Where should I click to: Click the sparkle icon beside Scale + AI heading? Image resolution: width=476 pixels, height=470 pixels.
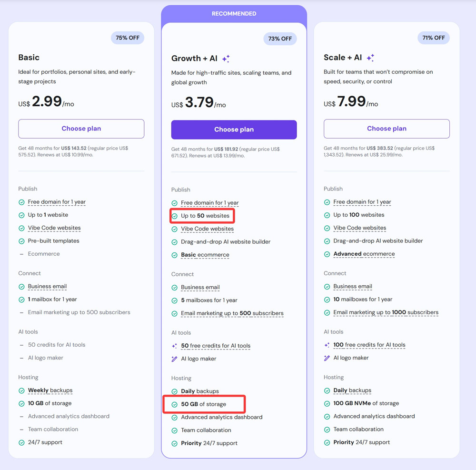370,58
